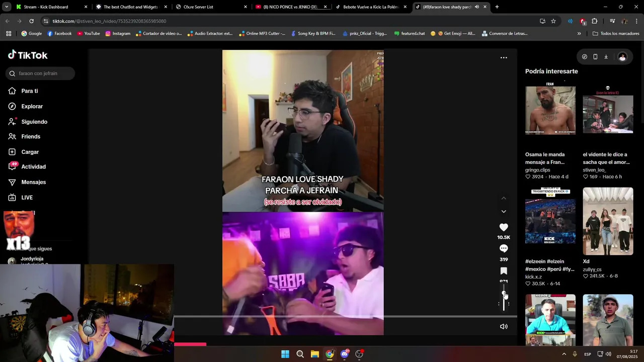Image resolution: width=644 pixels, height=362 pixels.
Task: Open 'el vidente le dice a sacha' thumbnail
Action: click(x=608, y=114)
